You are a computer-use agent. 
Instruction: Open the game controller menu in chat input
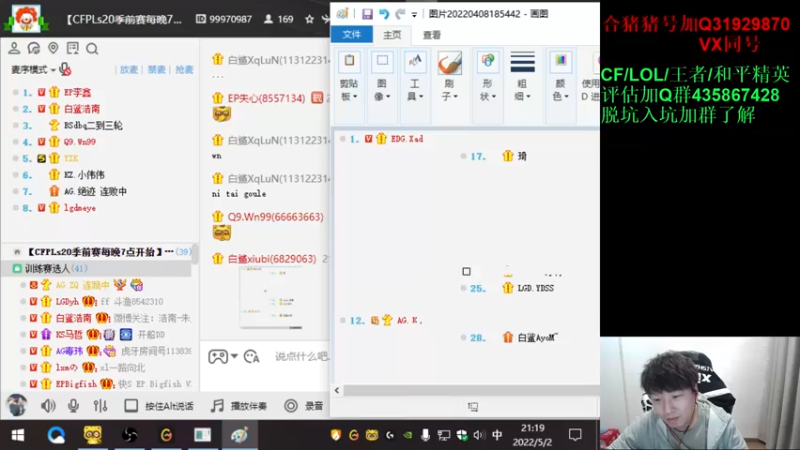coord(218,356)
